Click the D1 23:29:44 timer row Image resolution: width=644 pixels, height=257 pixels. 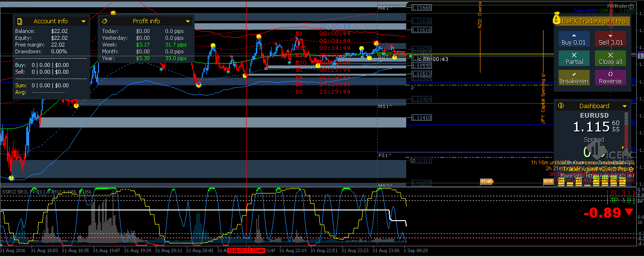click(323, 91)
